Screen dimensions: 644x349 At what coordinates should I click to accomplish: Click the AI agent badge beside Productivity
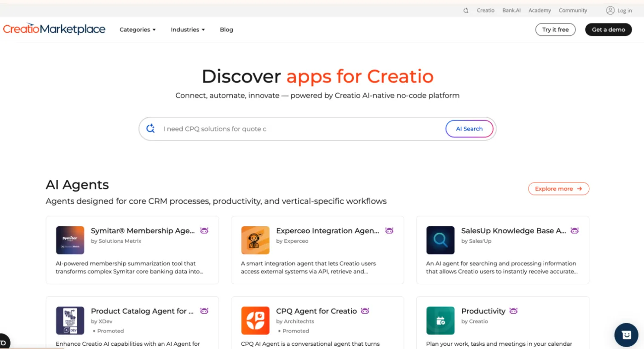pyautogui.click(x=513, y=311)
